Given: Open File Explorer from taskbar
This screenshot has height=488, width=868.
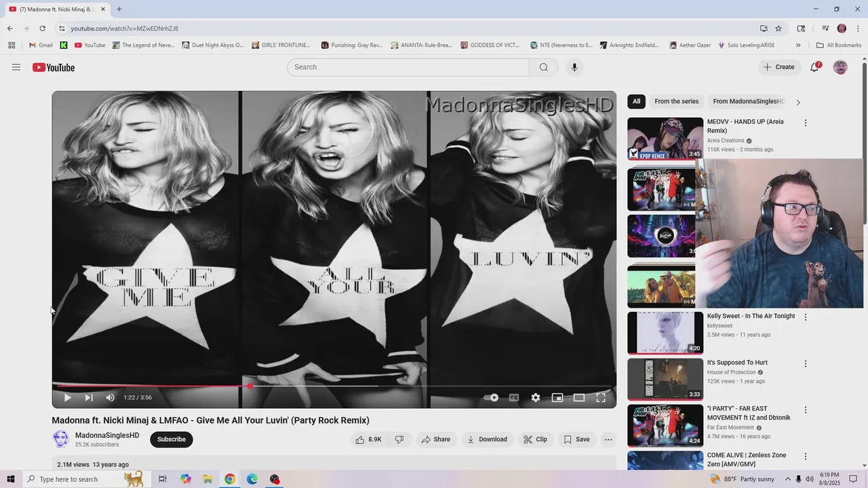Looking at the screenshot, I should [x=208, y=479].
